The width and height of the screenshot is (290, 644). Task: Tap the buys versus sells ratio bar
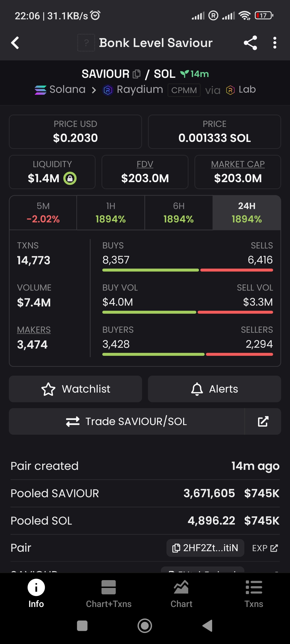point(188,270)
